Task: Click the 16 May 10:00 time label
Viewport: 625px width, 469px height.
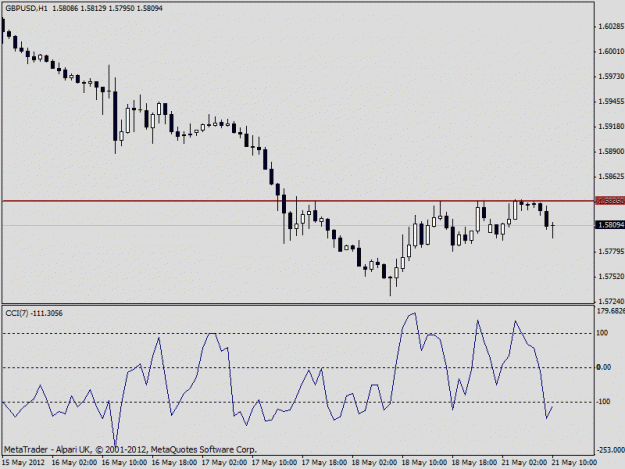Action: pyautogui.click(x=124, y=463)
